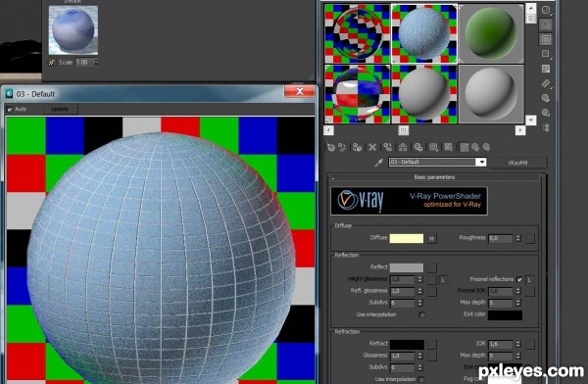Click the Roughness value input field
This screenshot has width=588, height=384.
coord(501,238)
